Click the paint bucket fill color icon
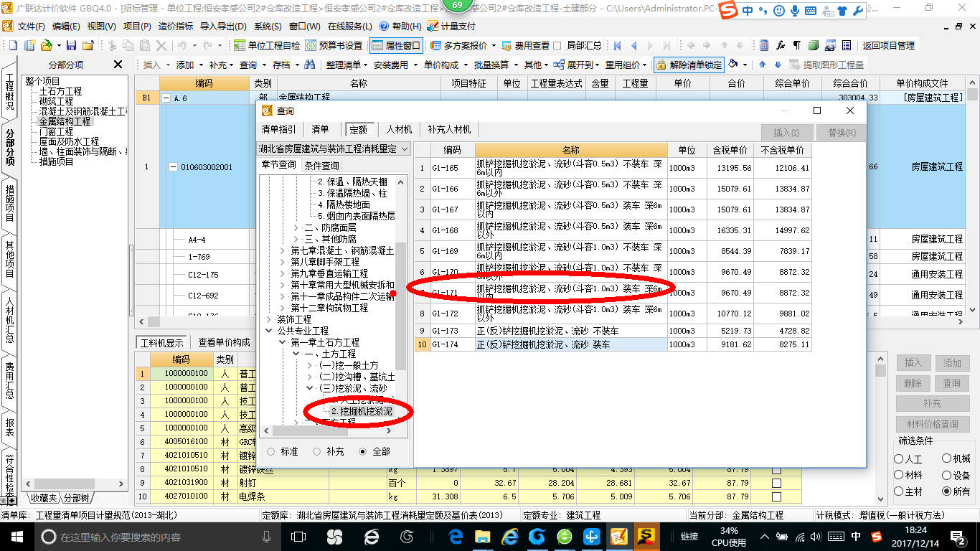980x551 pixels. click(x=734, y=65)
